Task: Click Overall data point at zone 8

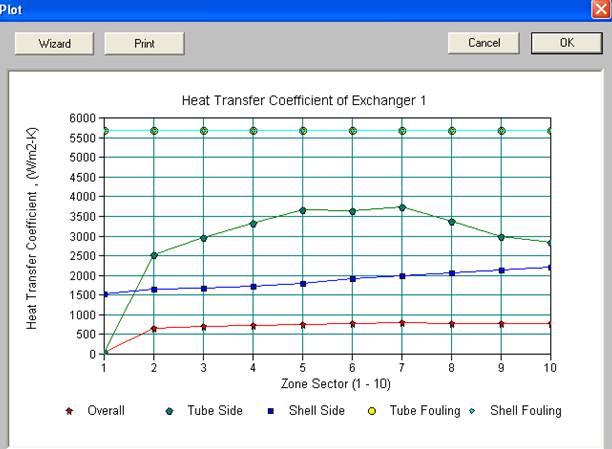Action: (452, 324)
